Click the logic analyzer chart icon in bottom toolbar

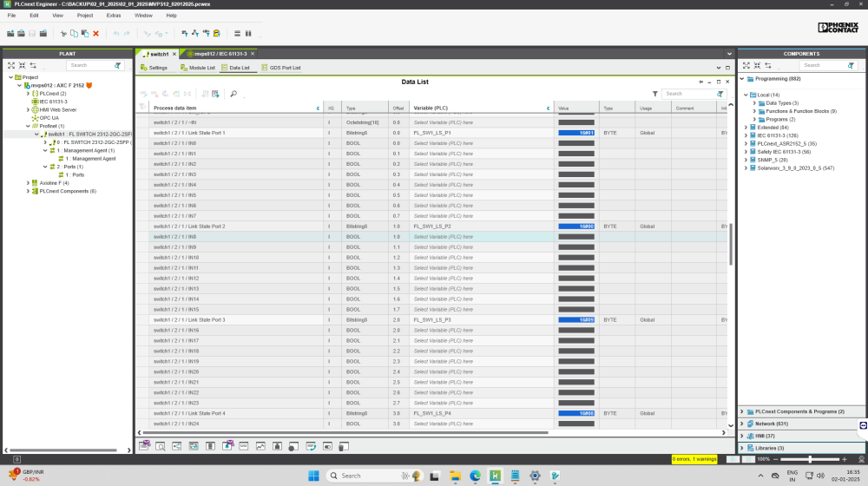(x=260, y=445)
